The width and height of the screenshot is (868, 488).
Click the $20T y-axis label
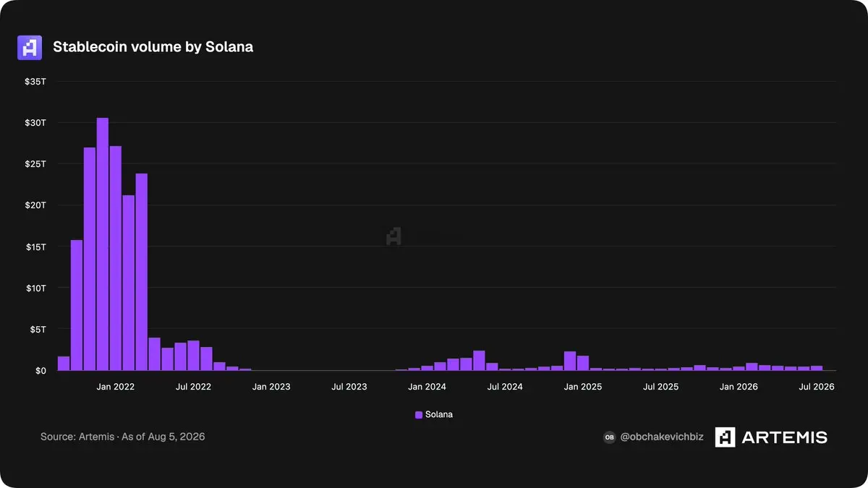coord(36,205)
